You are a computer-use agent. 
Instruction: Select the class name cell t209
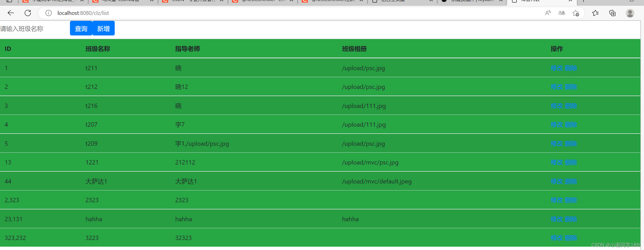click(91, 144)
